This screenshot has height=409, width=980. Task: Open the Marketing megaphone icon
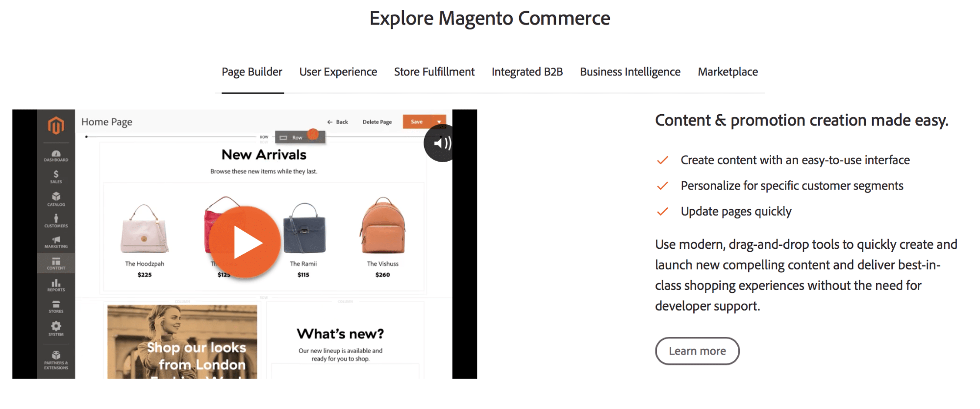(56, 242)
